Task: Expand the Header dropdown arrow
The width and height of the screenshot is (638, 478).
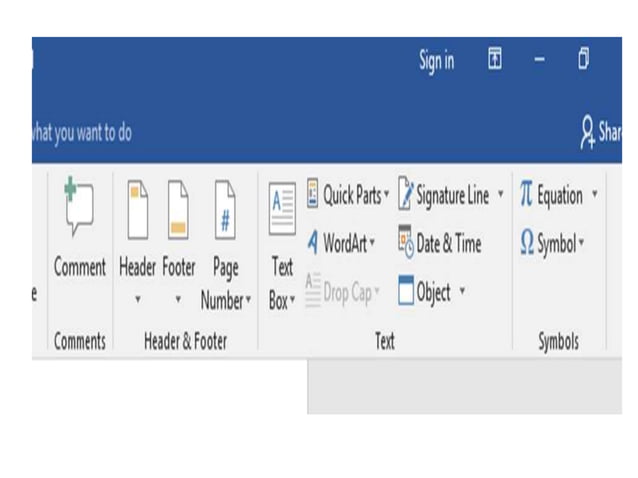Action: 138,299
